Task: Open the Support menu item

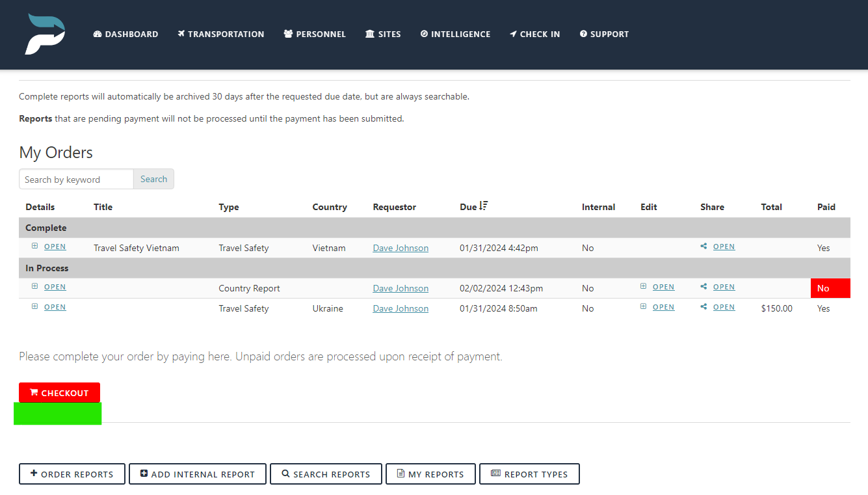Action: (604, 34)
